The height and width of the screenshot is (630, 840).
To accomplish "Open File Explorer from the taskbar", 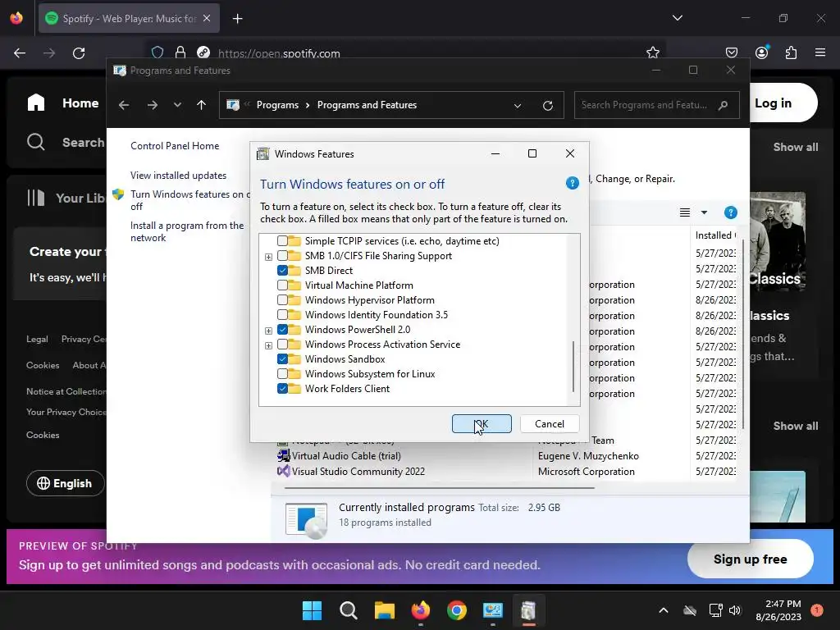I will (385, 610).
